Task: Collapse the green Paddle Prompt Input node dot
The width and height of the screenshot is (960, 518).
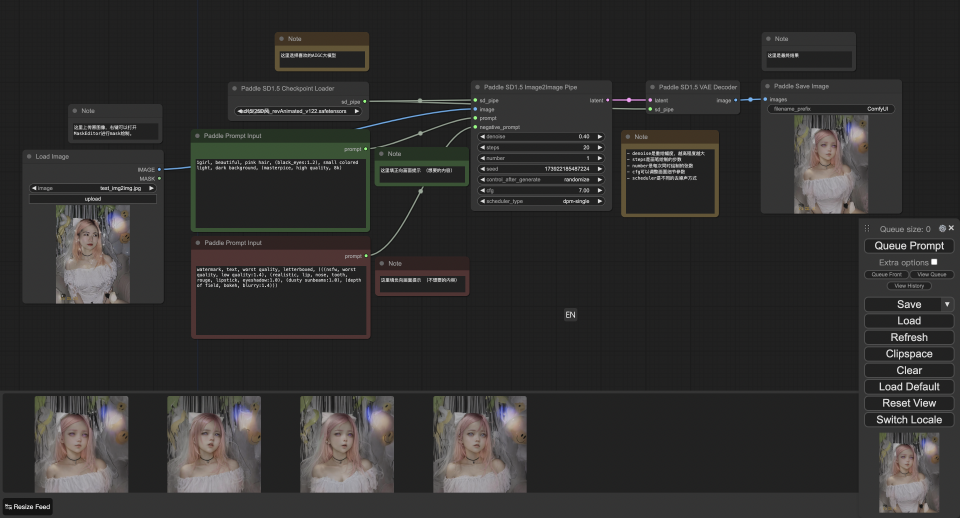Action: point(197,136)
